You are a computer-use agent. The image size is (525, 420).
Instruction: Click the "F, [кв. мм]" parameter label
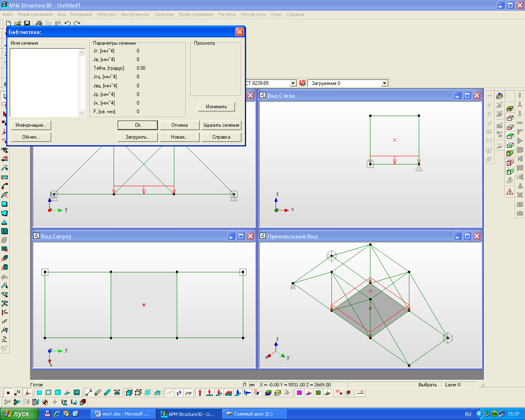(104, 112)
